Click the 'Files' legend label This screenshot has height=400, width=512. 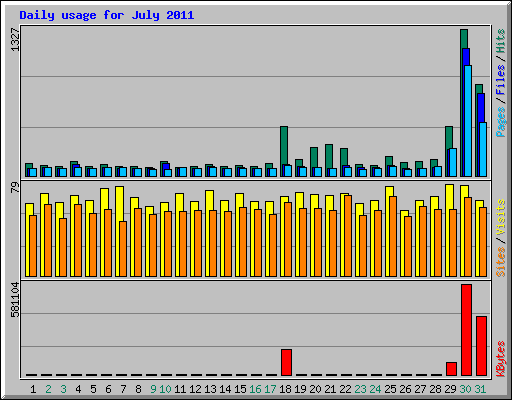click(x=501, y=79)
